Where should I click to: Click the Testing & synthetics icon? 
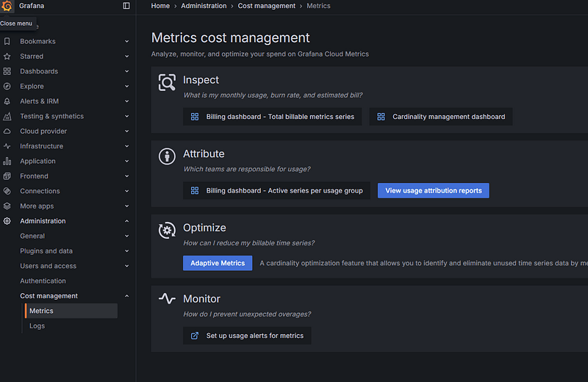coord(7,116)
